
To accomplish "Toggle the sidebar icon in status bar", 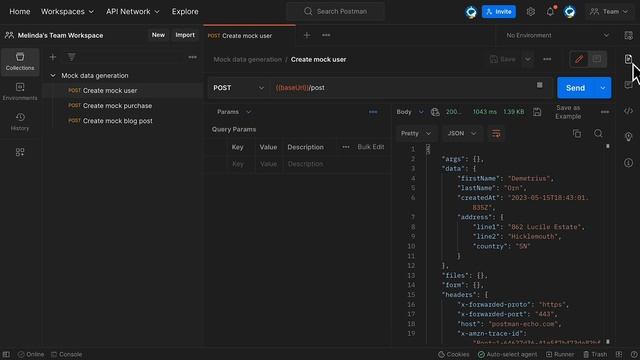I will click(6, 354).
